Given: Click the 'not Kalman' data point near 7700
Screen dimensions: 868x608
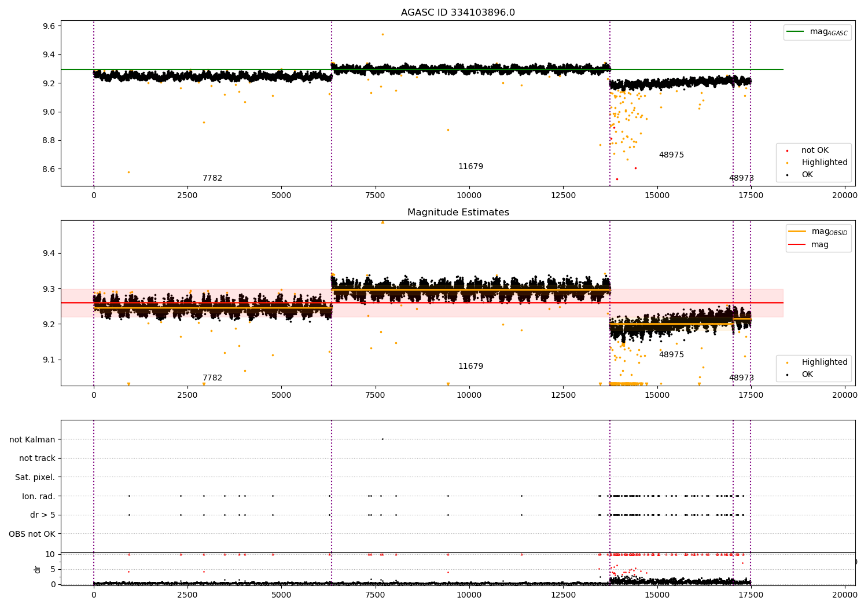Looking at the screenshot, I should (382, 439).
